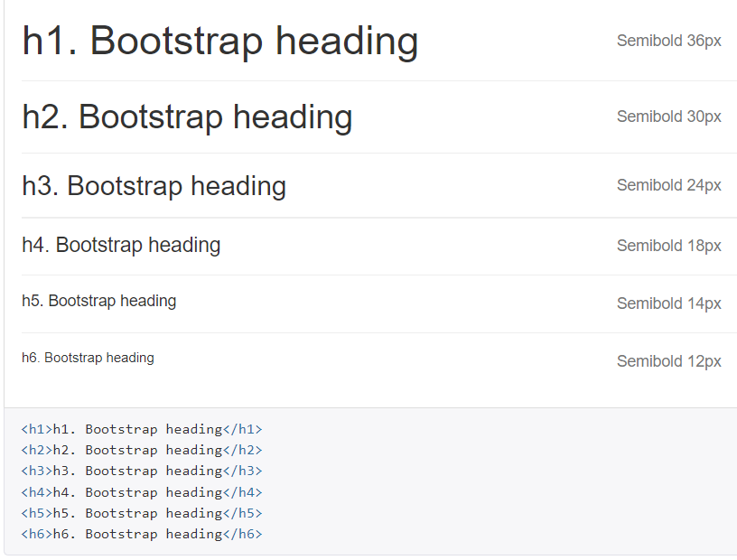Click the <h3> code line

click(142, 471)
